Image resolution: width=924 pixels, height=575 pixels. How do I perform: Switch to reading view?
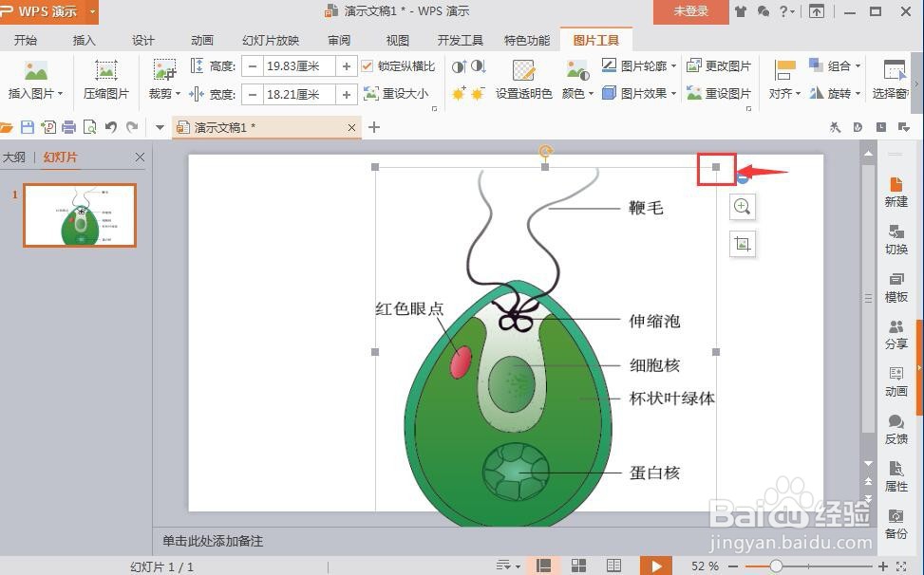tap(614, 566)
